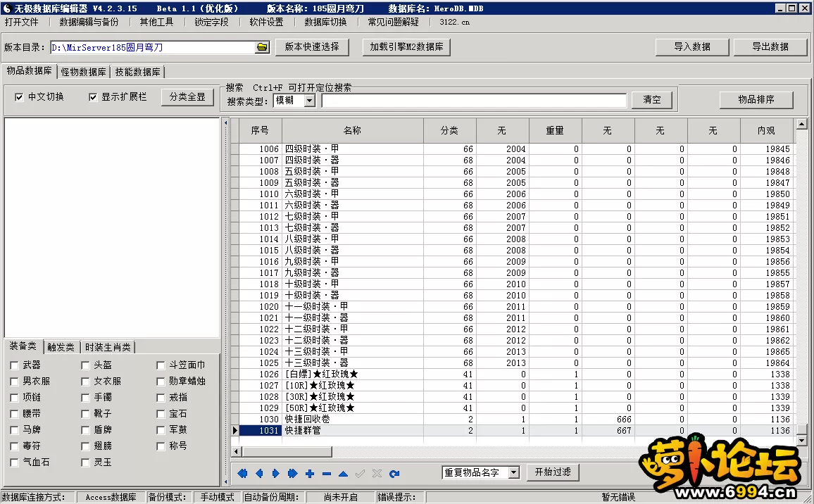Open the 数据编辑与备份 menu
814x504 pixels.
pyautogui.click(x=89, y=22)
